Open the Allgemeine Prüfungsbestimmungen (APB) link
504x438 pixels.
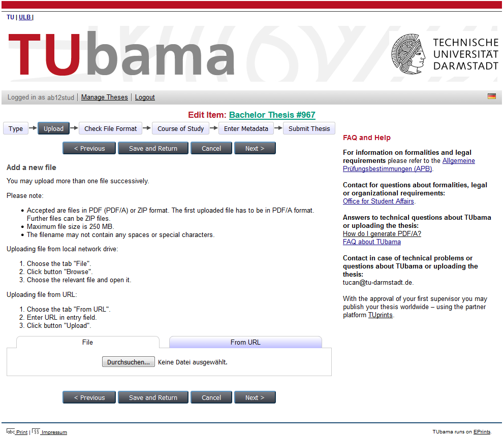point(409,165)
